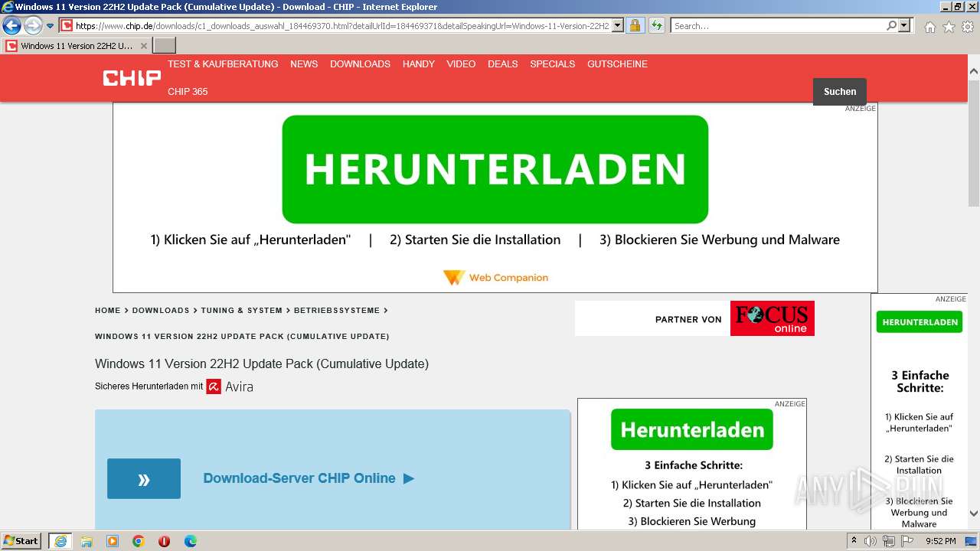Follow the BETRIEBSSYSTEME breadcrumb link
This screenshot has width=980, height=551.
(x=337, y=311)
